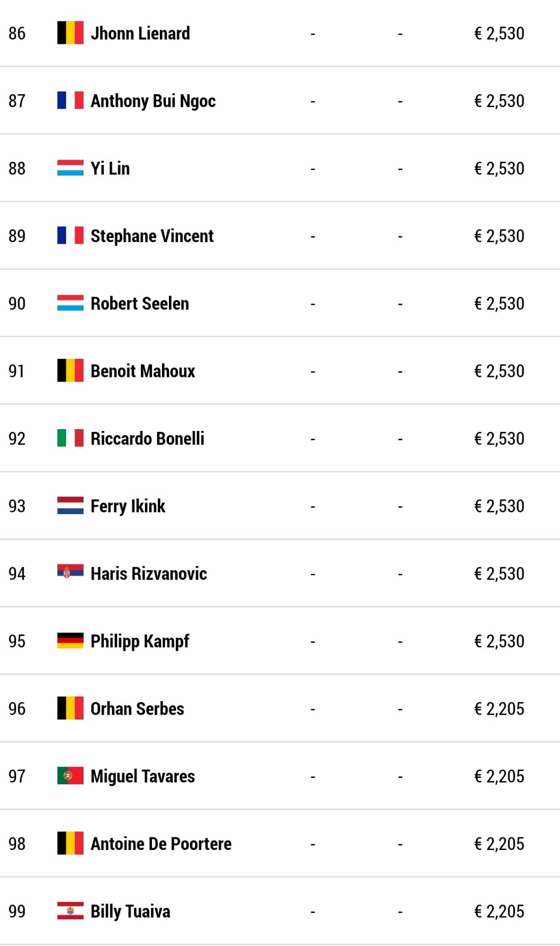The height and width of the screenshot is (946, 560).
Task: Click the French flag beside Anthony Bui Ngoc
Action: coord(70,100)
